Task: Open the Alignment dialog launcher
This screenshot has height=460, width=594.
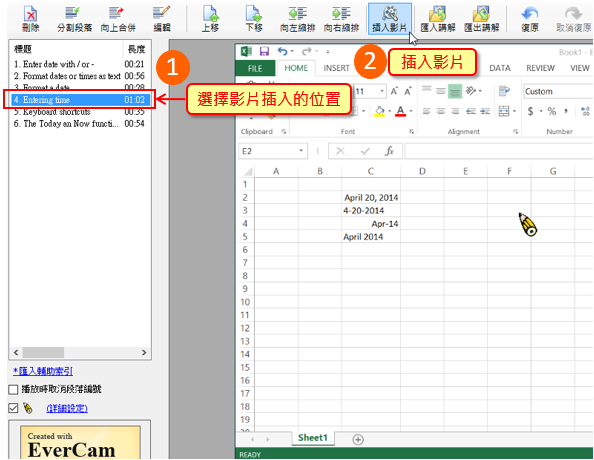Action: 516,131
